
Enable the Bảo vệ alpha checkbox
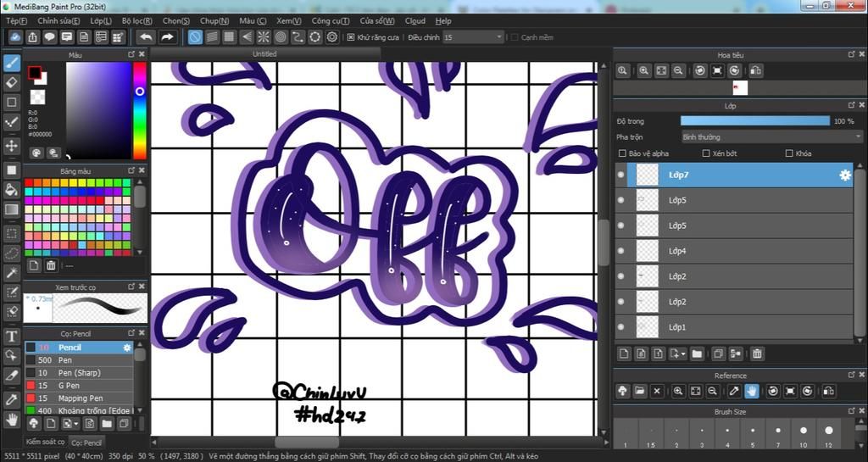pyautogui.click(x=622, y=153)
